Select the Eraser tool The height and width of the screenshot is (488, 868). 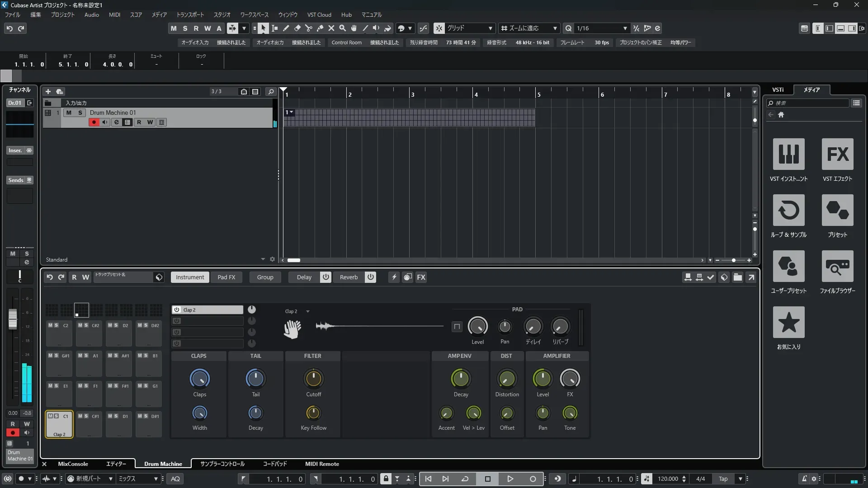click(x=297, y=28)
